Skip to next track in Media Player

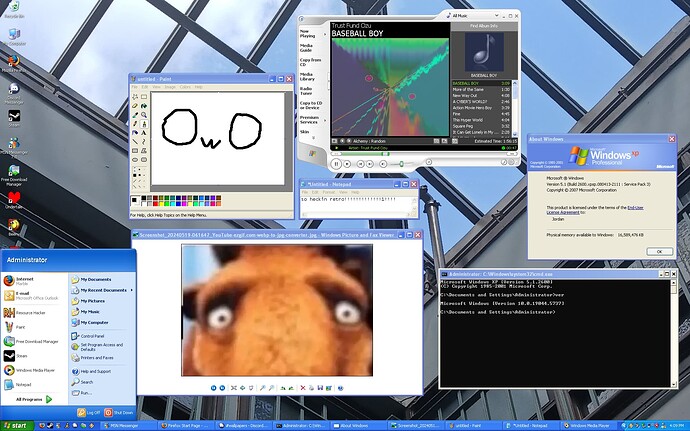click(370, 164)
